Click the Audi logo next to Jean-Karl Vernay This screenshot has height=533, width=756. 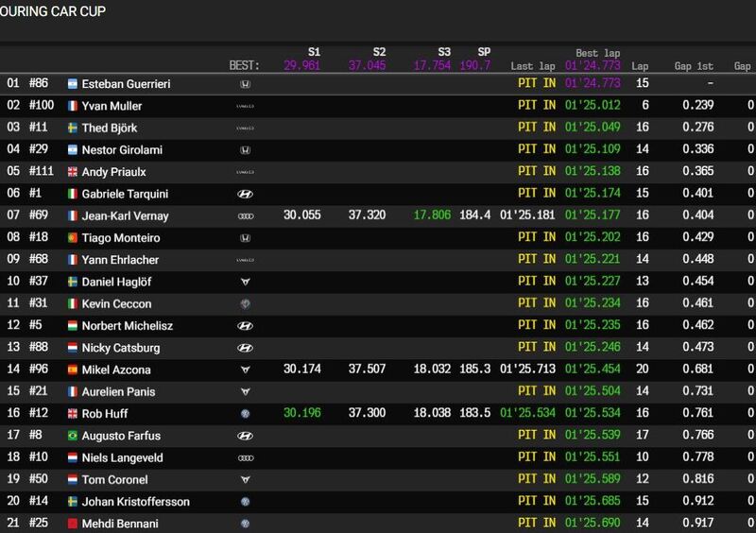pyautogui.click(x=245, y=215)
